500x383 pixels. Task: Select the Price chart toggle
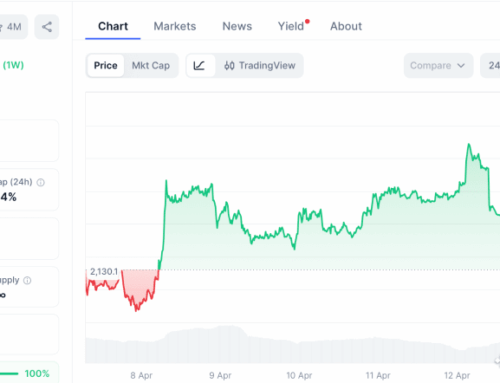(x=105, y=66)
